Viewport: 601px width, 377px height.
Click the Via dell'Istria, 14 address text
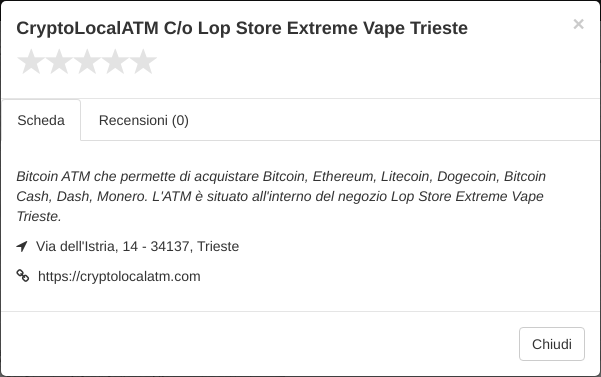(87, 246)
